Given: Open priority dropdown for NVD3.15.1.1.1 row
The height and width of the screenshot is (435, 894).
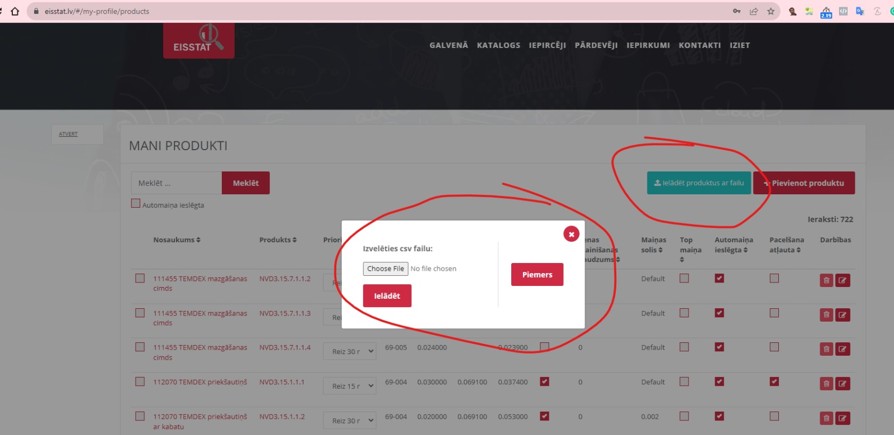Looking at the screenshot, I should pos(349,386).
